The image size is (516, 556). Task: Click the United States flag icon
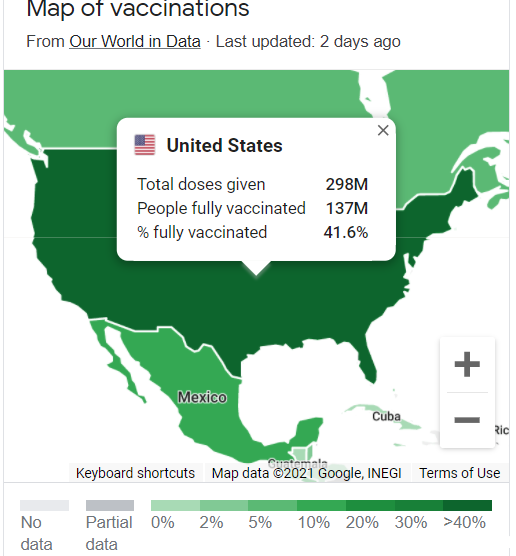point(145,145)
